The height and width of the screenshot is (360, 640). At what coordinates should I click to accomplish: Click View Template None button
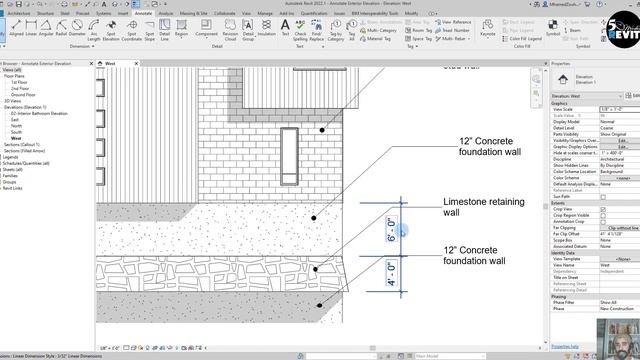[622, 259]
